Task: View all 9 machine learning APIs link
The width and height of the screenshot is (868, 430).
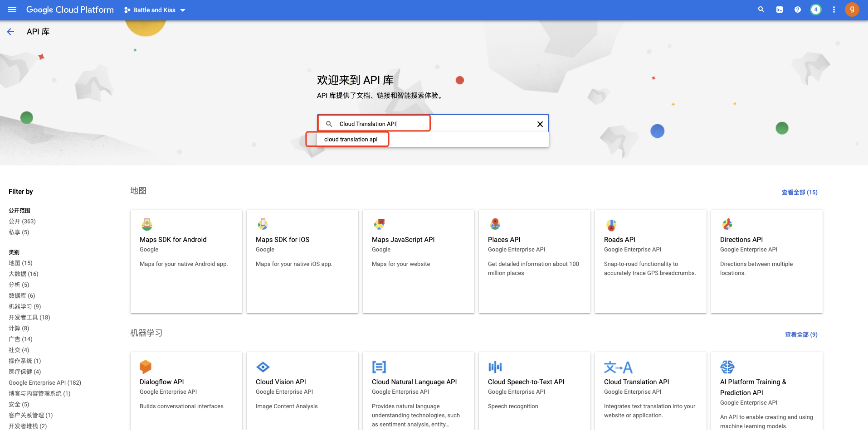Action: pos(801,334)
